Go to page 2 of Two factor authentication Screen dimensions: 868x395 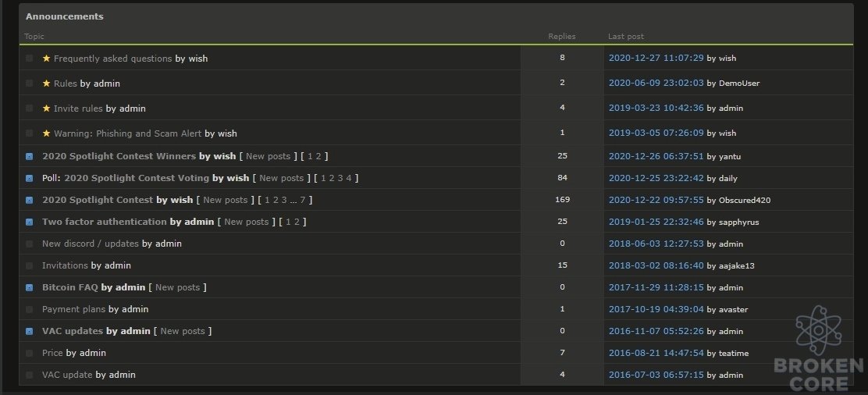(x=297, y=222)
